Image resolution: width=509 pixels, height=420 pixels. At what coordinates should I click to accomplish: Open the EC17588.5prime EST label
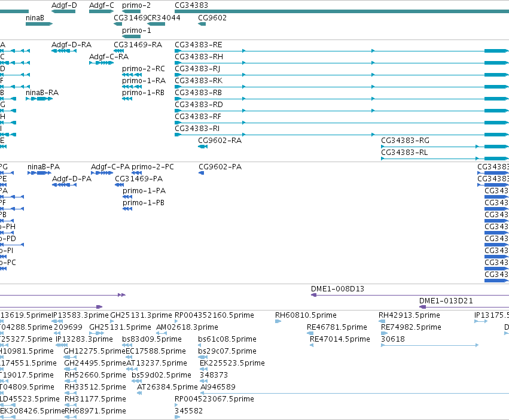[156, 352]
